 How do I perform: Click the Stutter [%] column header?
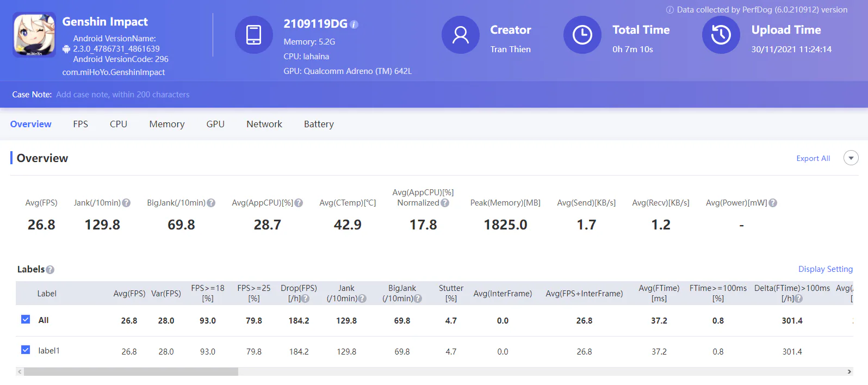(451, 293)
